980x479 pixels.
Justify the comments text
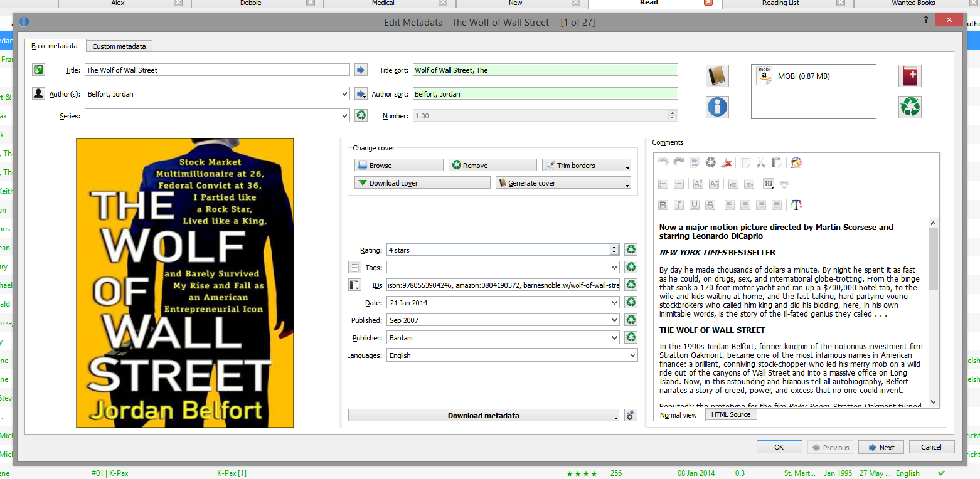click(777, 204)
